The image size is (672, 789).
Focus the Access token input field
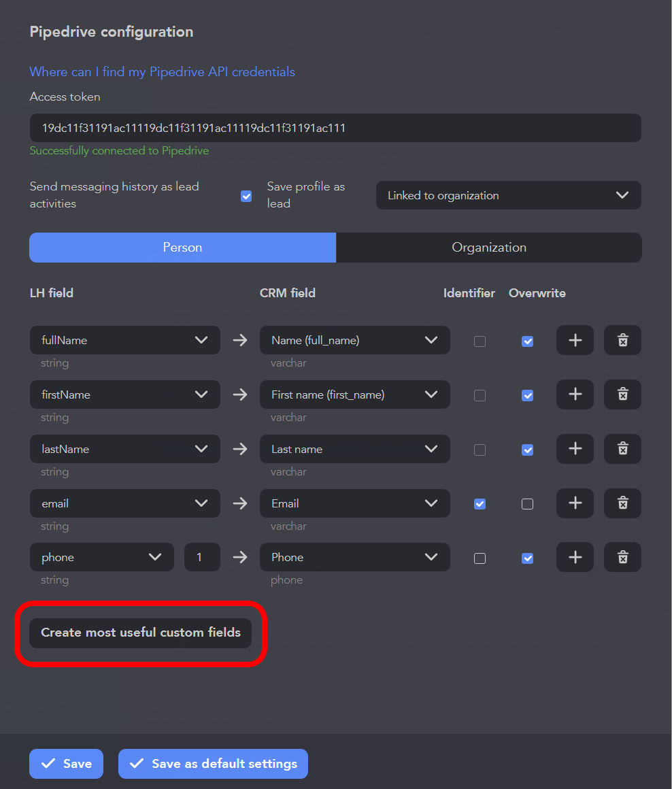coord(335,128)
